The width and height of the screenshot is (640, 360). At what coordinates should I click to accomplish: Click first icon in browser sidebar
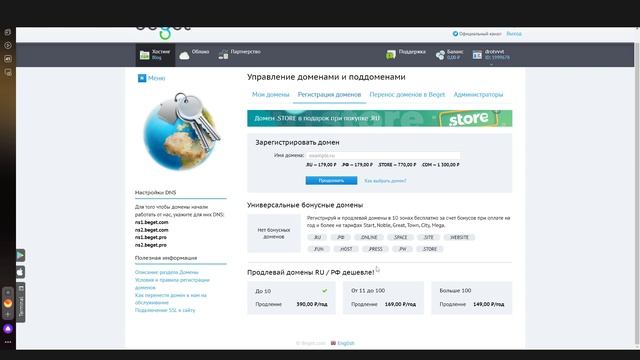pos(8,32)
